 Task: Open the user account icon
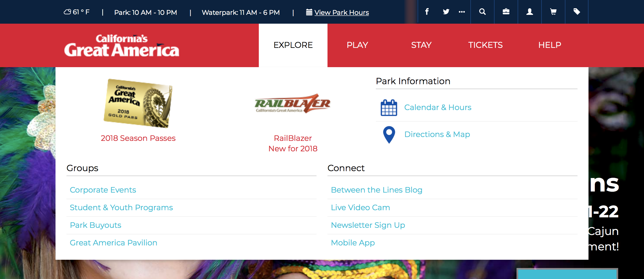point(530,12)
